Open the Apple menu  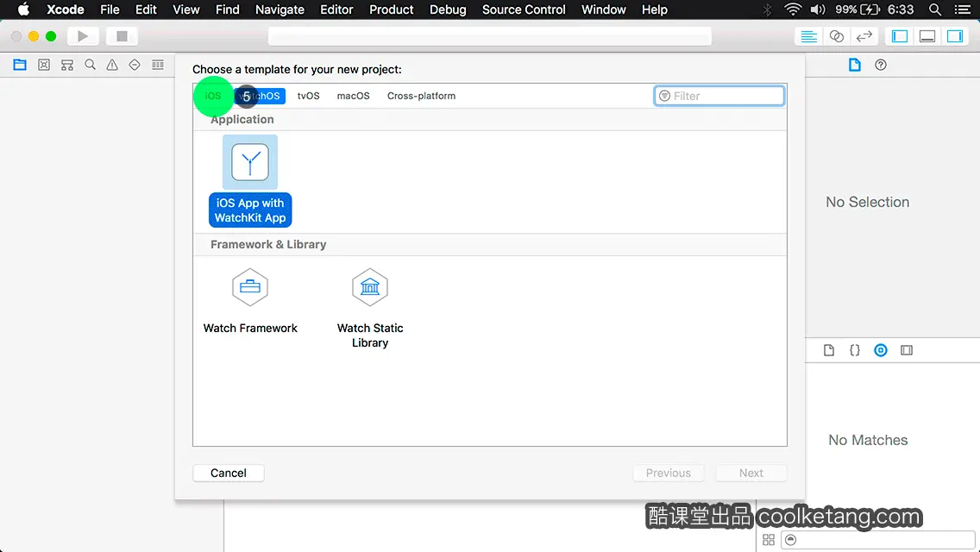23,9
